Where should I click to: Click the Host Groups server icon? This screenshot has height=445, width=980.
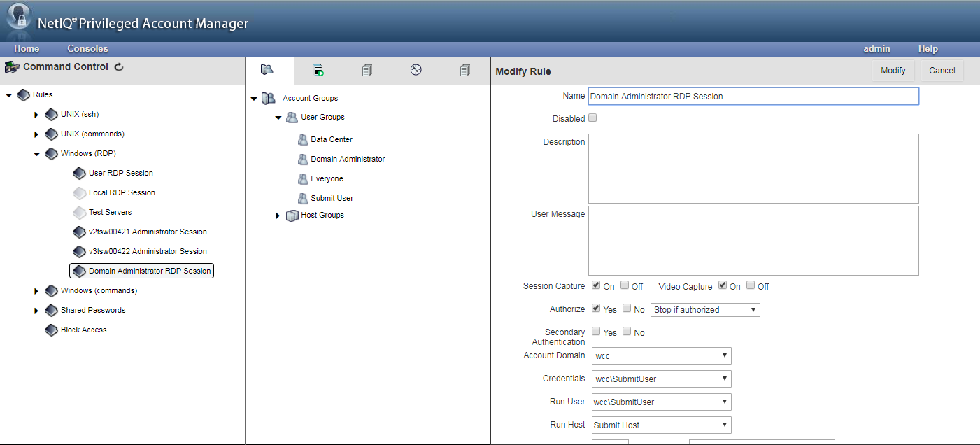click(x=292, y=216)
